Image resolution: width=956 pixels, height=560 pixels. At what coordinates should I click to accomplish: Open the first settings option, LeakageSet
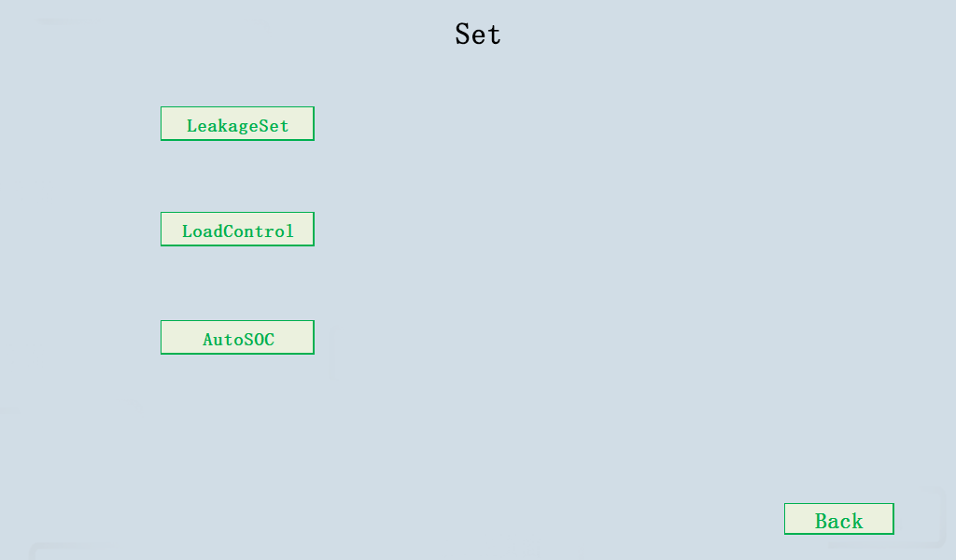click(x=237, y=124)
